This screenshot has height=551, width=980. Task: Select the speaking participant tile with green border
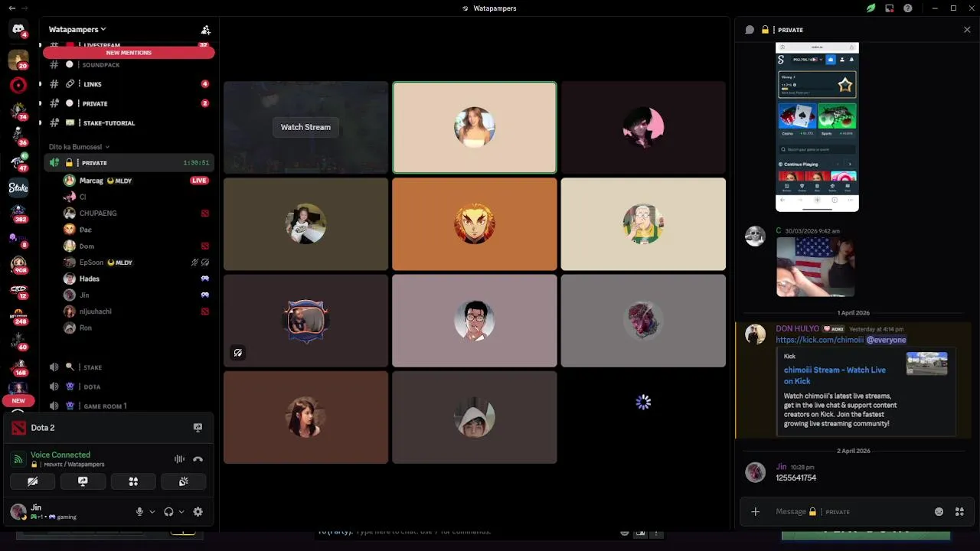[x=475, y=127]
